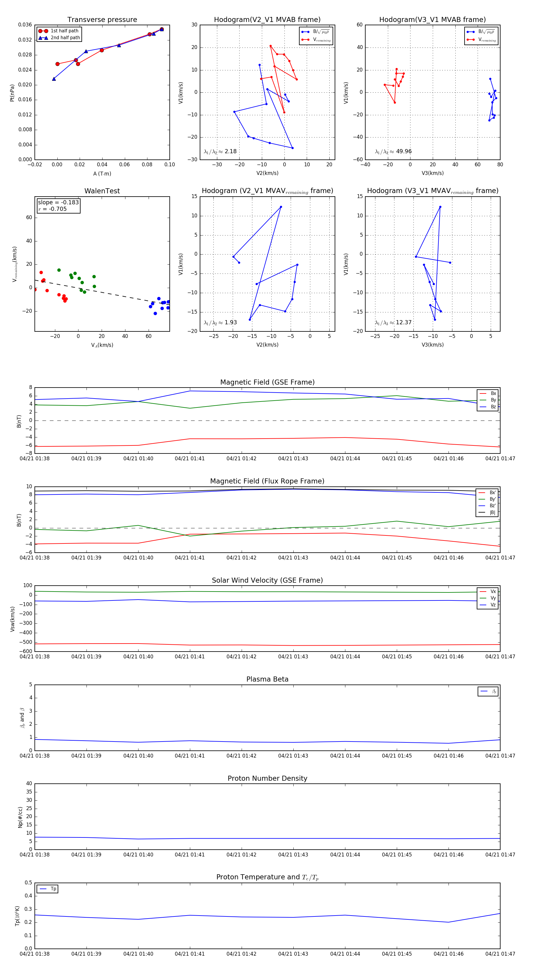Select the Bx' legend entry in Flux Rope plot
This screenshot has width=535, height=980.
click(x=487, y=493)
